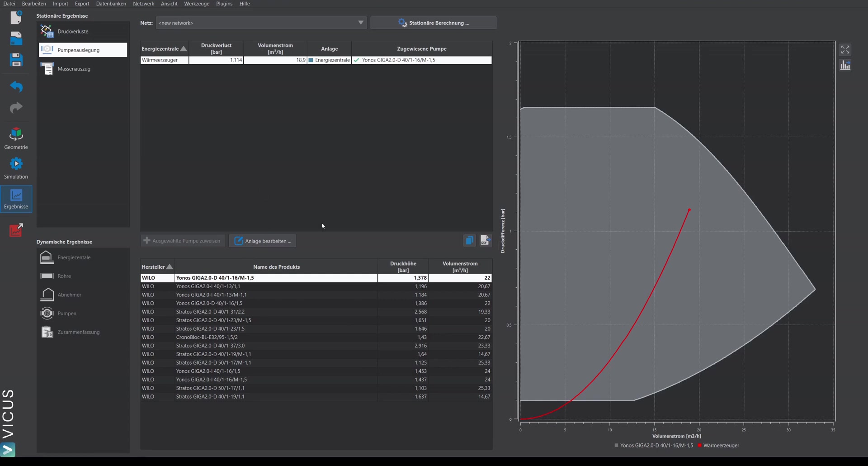Click the save floppy disk icon
This screenshot has height=466, width=868.
click(16, 60)
